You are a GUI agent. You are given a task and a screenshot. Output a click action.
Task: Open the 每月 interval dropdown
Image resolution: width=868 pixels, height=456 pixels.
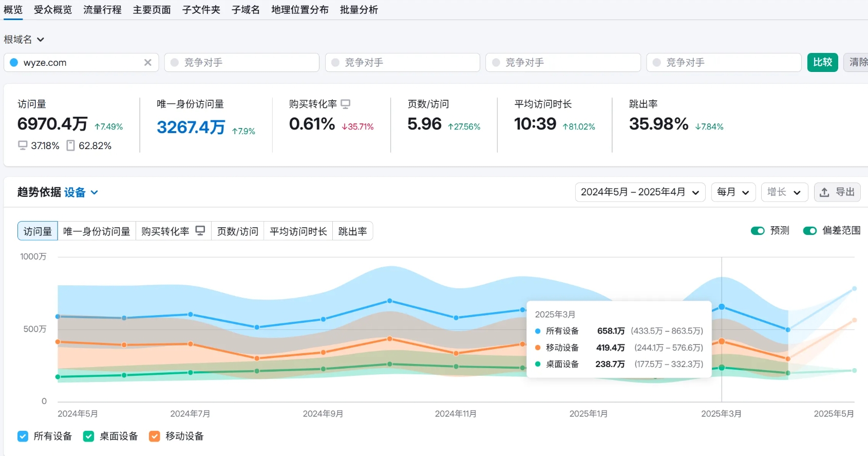[x=733, y=192]
